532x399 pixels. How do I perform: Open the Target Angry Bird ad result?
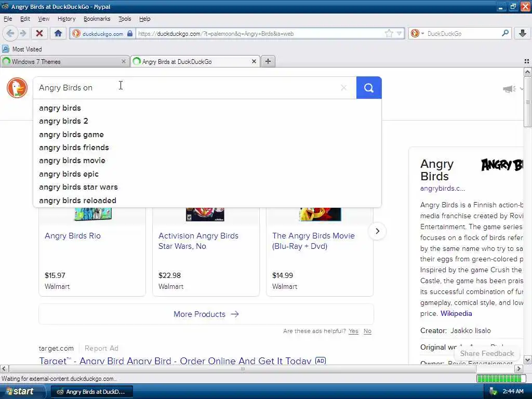pyautogui.click(x=175, y=361)
